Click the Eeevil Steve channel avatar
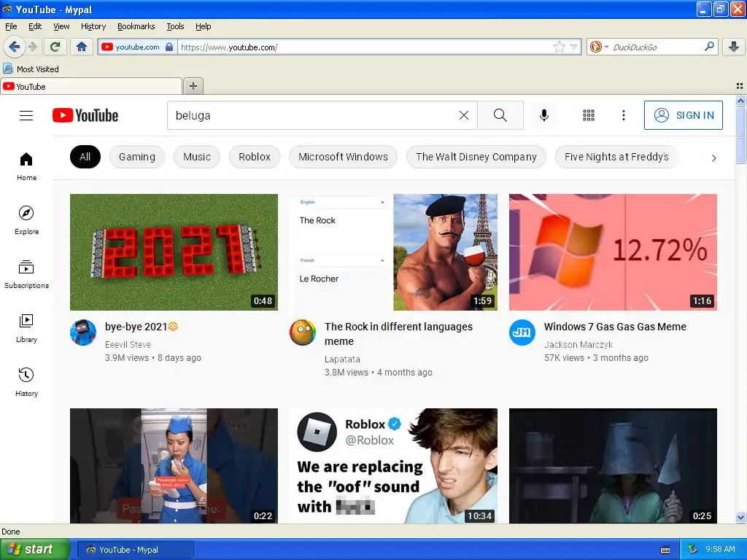 pyautogui.click(x=83, y=332)
